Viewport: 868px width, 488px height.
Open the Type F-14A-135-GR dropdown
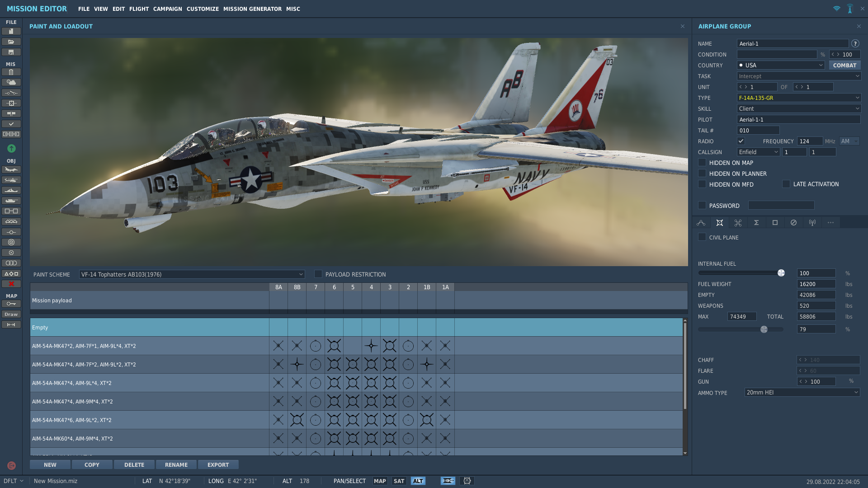[x=799, y=98]
